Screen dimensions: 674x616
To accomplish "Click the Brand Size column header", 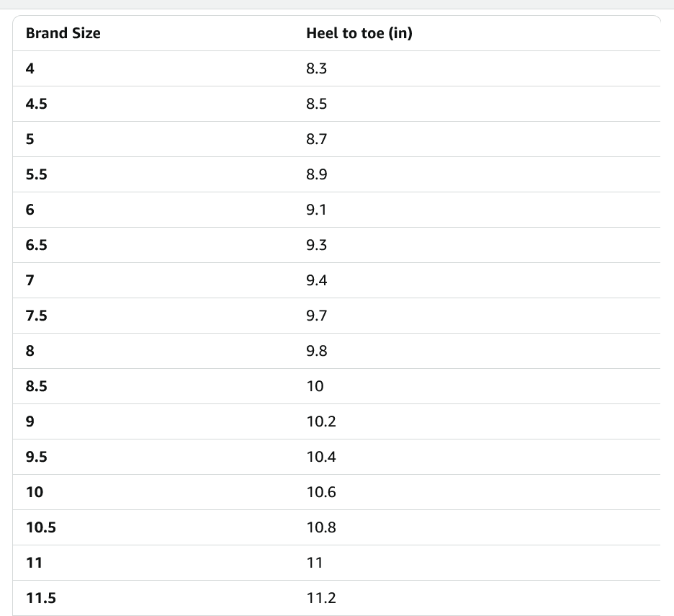I will pos(63,33).
